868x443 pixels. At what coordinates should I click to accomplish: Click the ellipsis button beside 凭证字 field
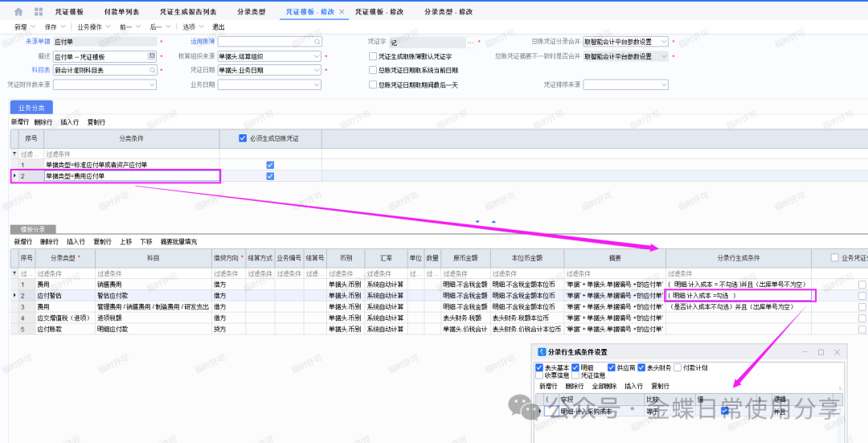(x=470, y=42)
